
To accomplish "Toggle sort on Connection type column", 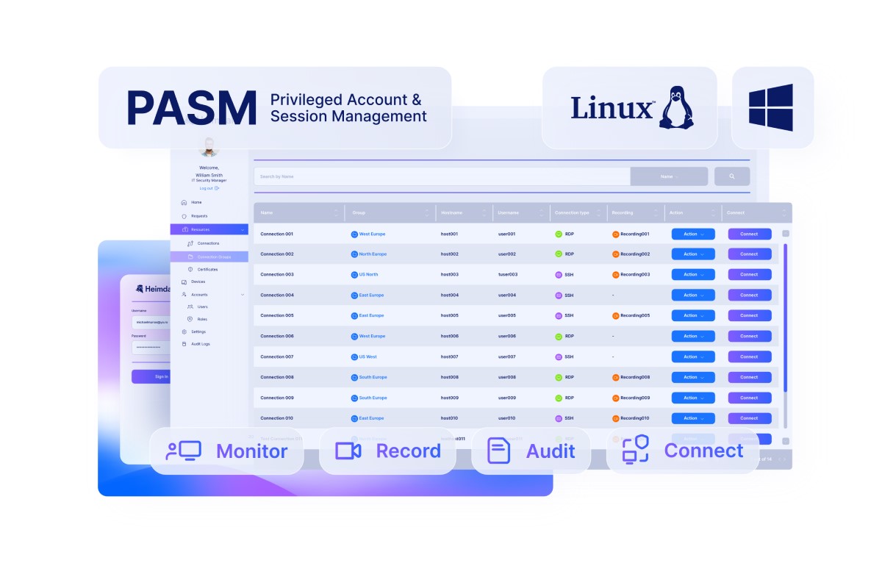I will coord(597,212).
